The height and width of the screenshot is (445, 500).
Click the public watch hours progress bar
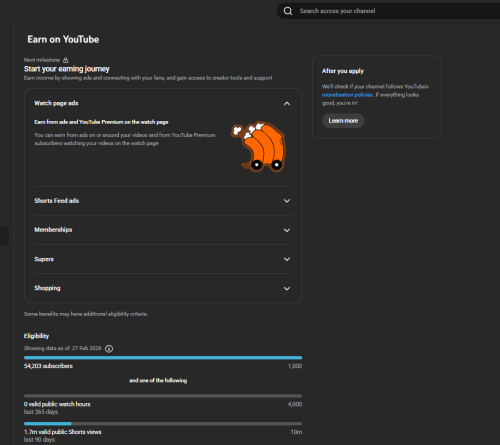[x=163, y=396]
